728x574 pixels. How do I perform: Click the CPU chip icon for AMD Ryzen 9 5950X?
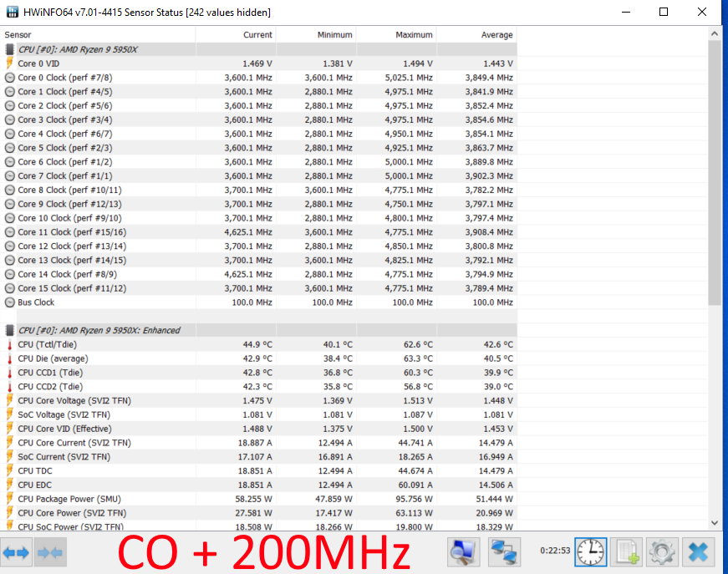click(x=9, y=49)
